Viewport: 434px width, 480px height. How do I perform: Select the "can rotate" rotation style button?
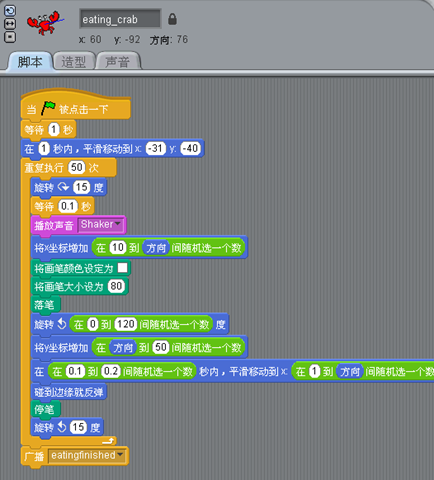(x=10, y=11)
